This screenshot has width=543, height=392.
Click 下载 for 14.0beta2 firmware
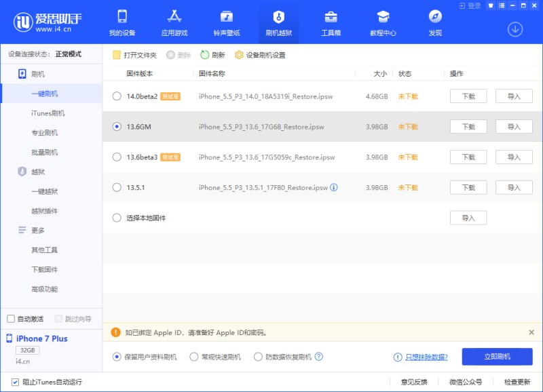[468, 96]
